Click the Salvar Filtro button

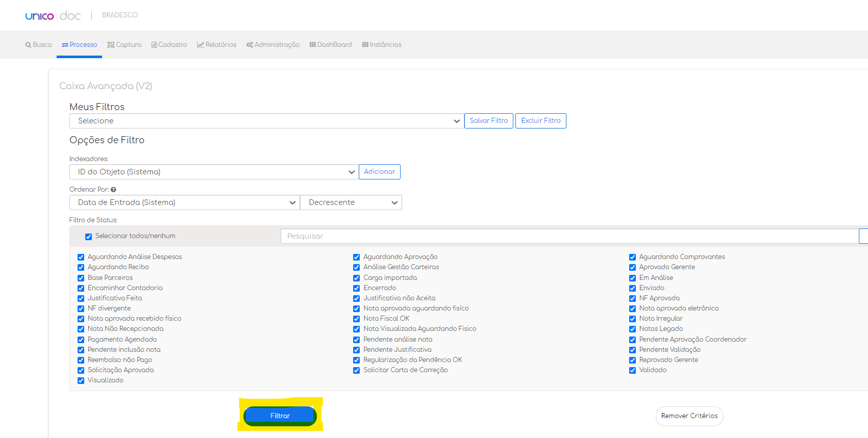pyautogui.click(x=489, y=121)
